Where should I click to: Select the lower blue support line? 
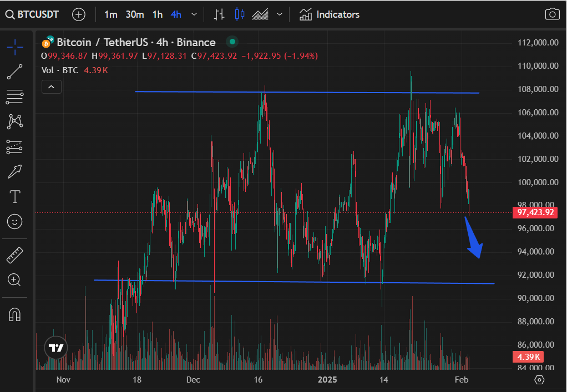tap(294, 282)
